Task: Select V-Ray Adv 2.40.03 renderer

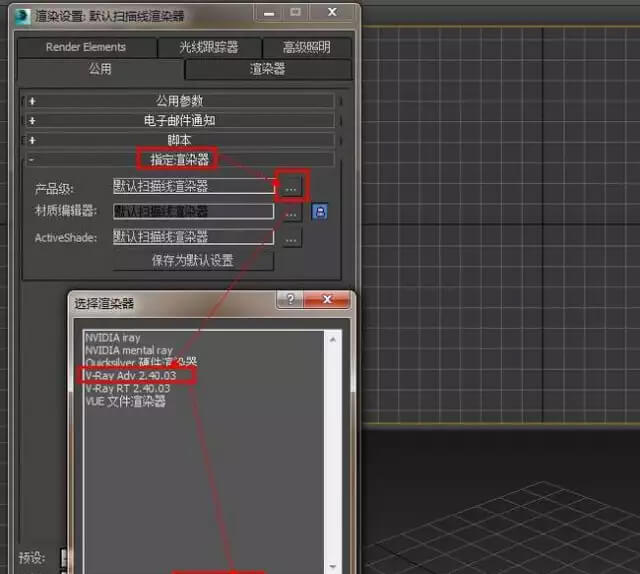Action: [131, 375]
